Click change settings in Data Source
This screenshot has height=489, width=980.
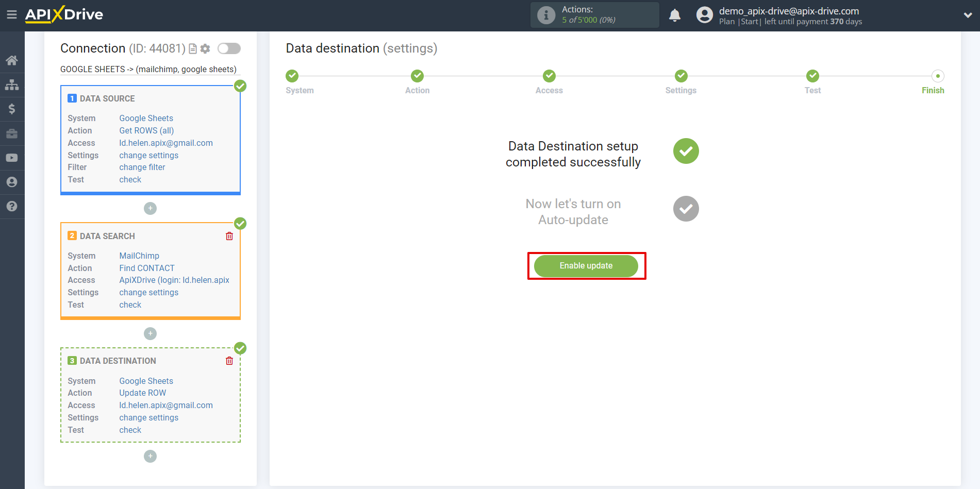pos(148,155)
